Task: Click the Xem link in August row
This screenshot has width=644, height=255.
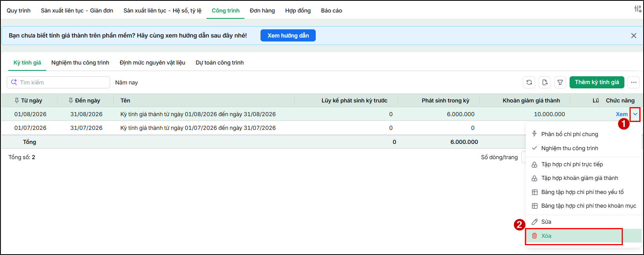Action: click(x=622, y=114)
